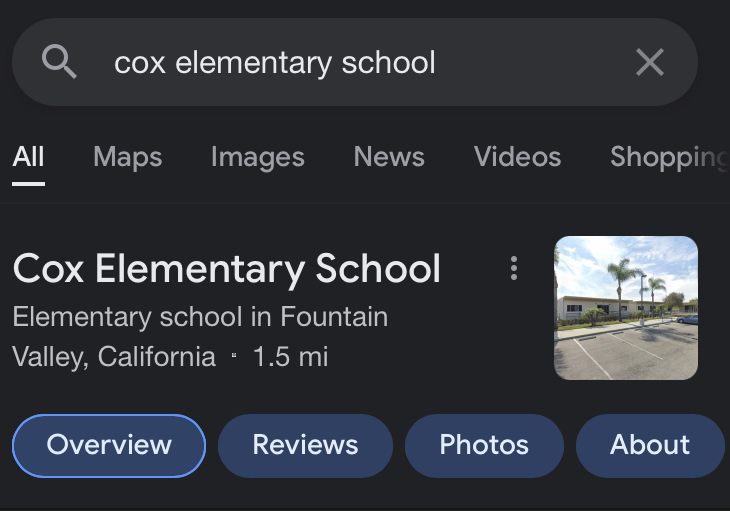The width and height of the screenshot is (730, 511).
Task: Select the Overview chip
Action: click(x=109, y=445)
